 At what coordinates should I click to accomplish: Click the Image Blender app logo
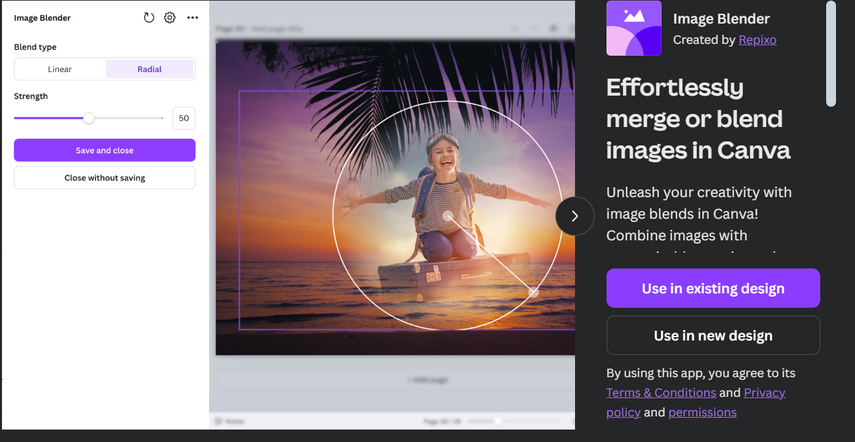click(x=634, y=28)
